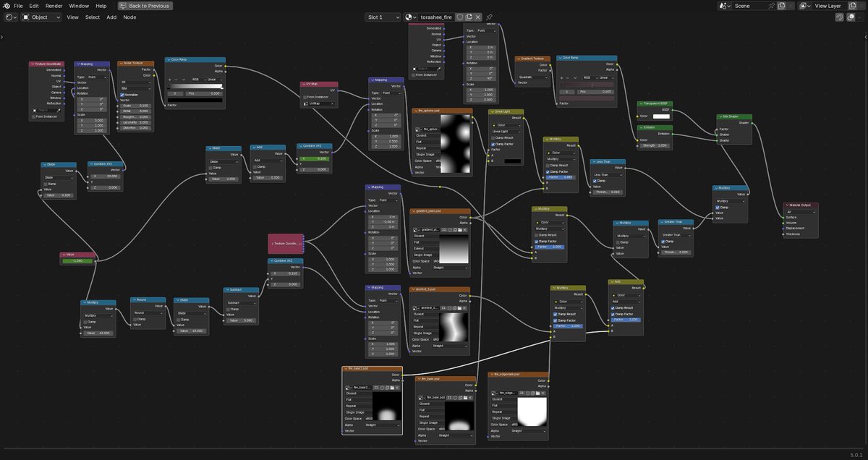Open the Render menu
The image size is (868, 460).
(54, 5)
